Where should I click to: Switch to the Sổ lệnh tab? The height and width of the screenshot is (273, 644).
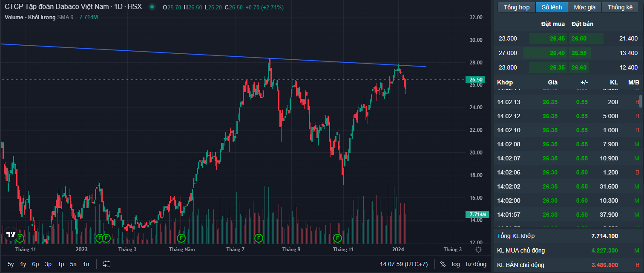(552, 7)
